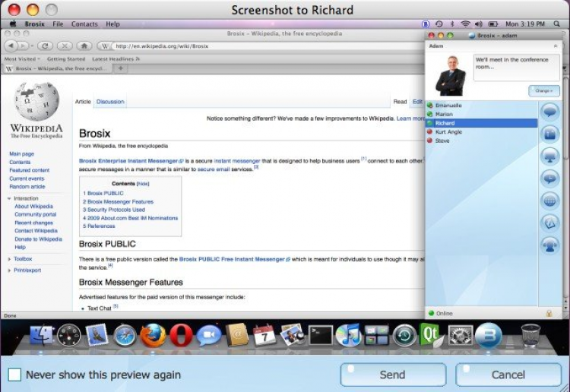Image resolution: width=570 pixels, height=392 pixels.
Task: Open the File menu
Action: pos(58,24)
